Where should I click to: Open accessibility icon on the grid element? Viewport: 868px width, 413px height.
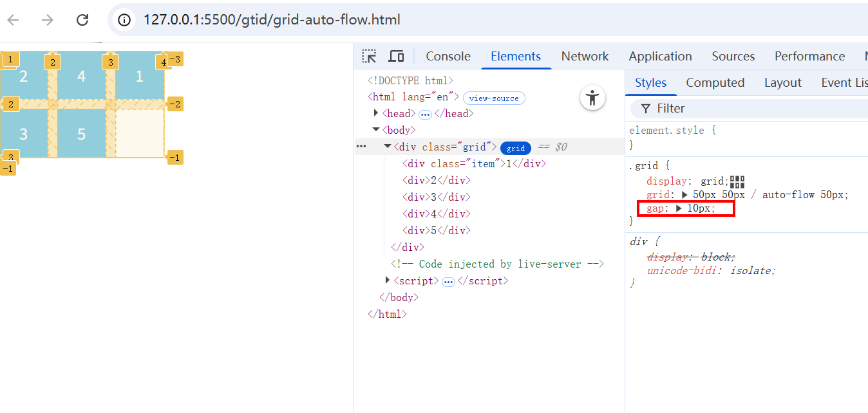coord(592,98)
